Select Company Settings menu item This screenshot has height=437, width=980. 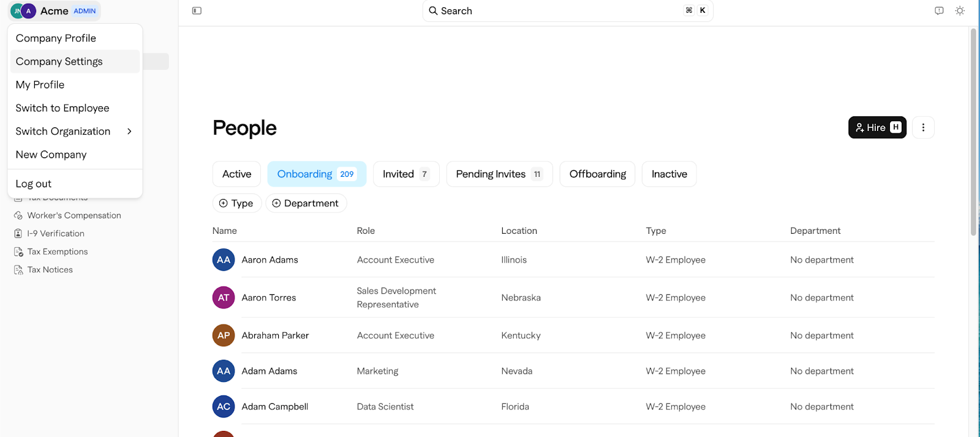coord(75,61)
